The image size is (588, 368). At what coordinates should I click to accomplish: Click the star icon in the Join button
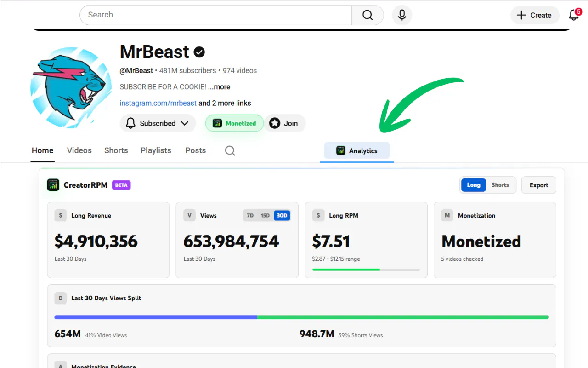pos(275,123)
